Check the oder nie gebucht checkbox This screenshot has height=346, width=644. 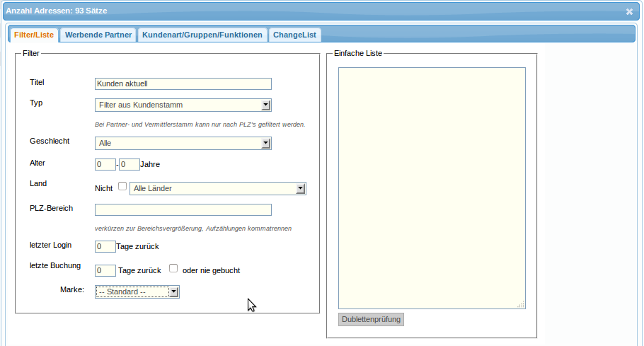[x=173, y=269]
